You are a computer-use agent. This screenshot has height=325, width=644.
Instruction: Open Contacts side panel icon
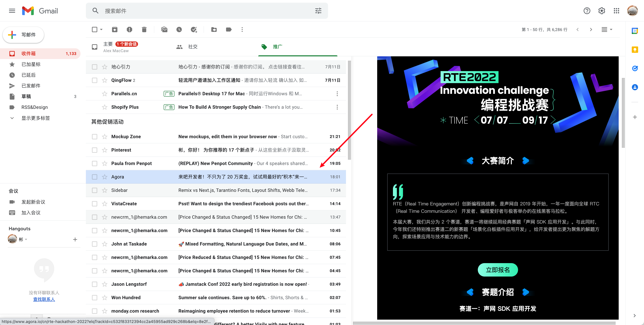[x=635, y=87]
